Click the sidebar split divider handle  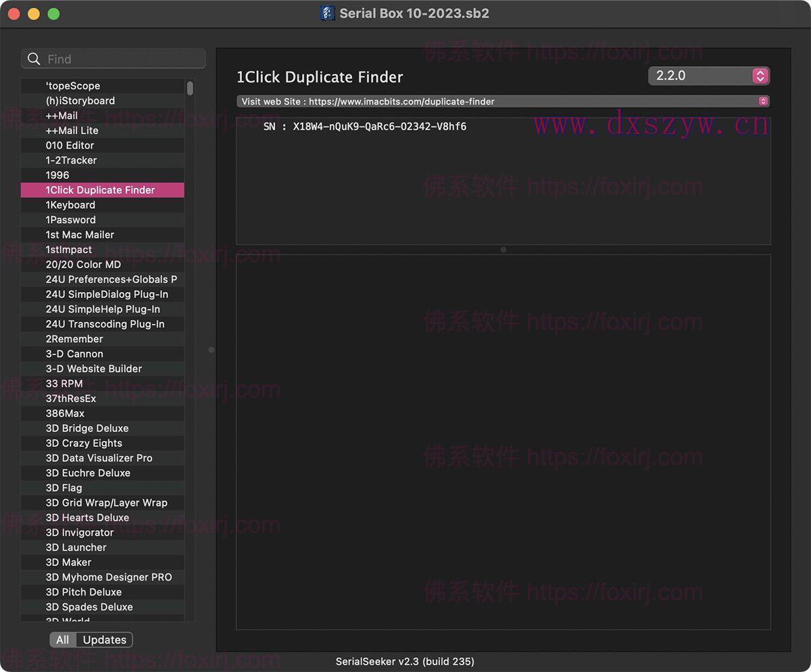[212, 350]
